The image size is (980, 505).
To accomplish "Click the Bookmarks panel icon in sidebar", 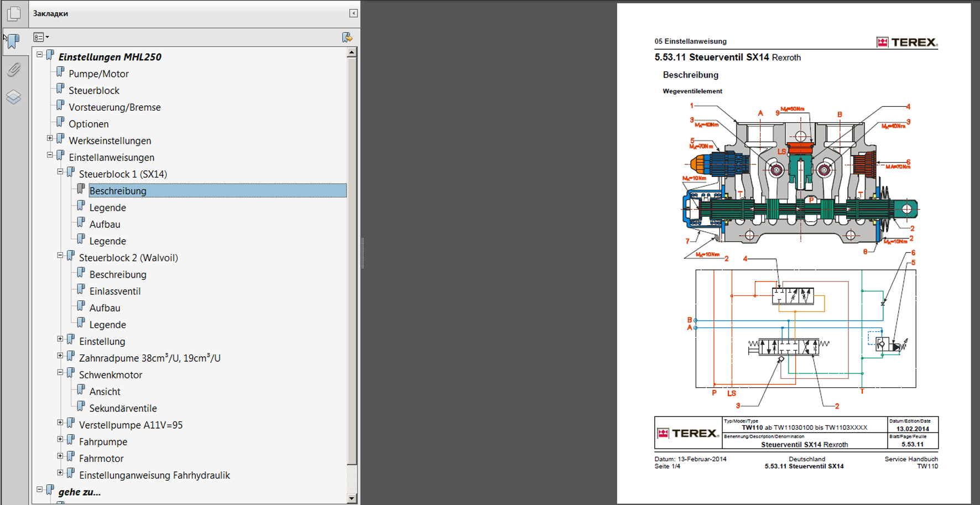I will click(14, 41).
